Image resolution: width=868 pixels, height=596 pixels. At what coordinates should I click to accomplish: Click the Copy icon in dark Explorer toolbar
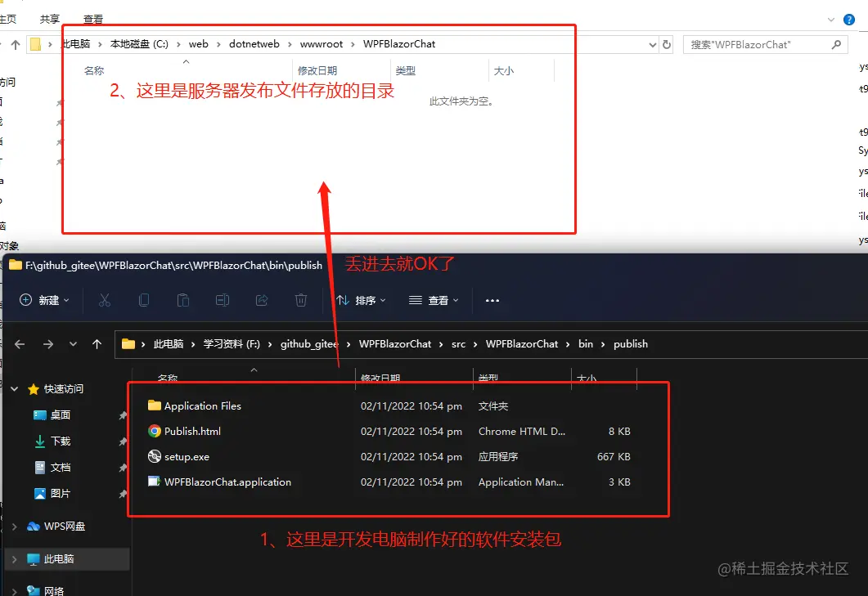[144, 300]
